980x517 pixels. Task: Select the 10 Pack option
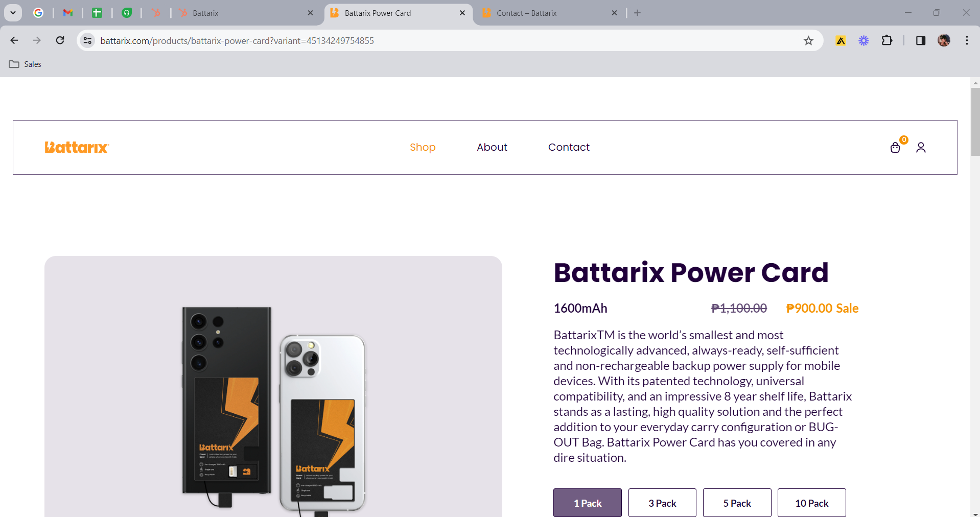coord(812,503)
